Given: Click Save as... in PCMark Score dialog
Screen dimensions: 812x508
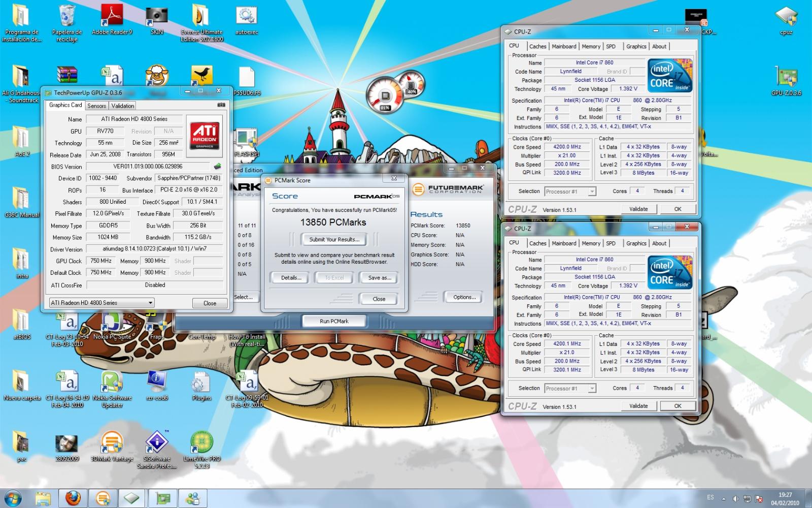Looking at the screenshot, I should 379,278.
